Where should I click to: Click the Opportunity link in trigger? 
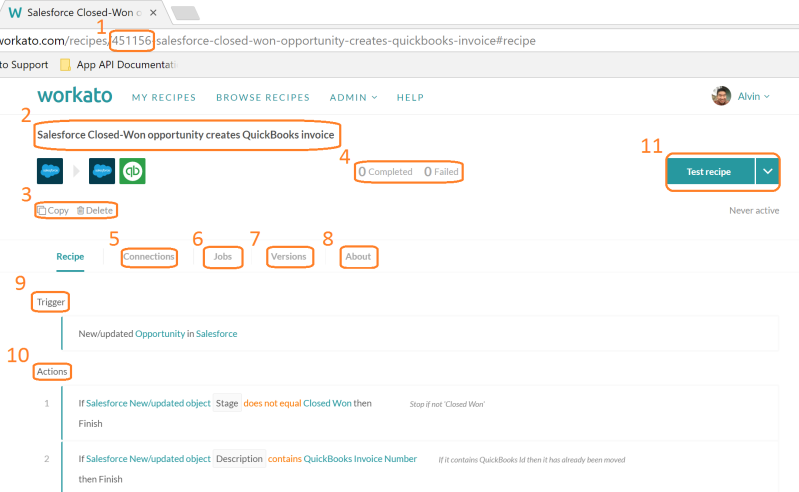pyautogui.click(x=160, y=333)
